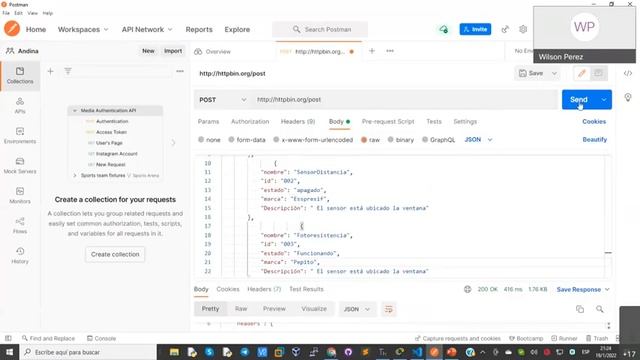Click the Search Postman field

pos(320,29)
